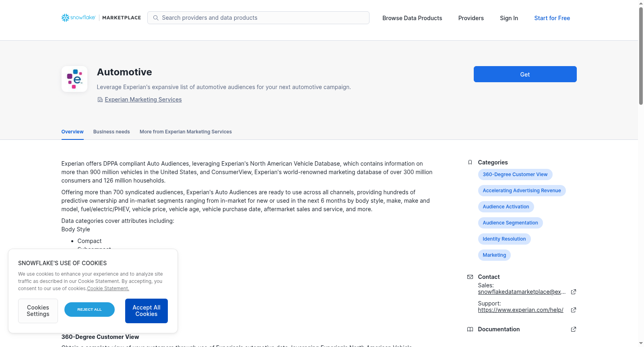Click the Snowflake logo
644x347 pixels.
point(78,18)
